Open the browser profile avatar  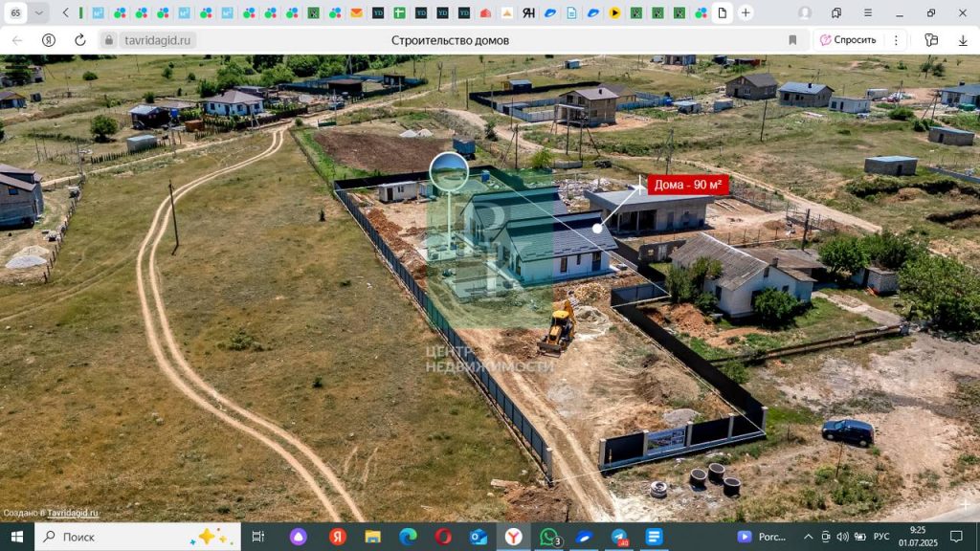click(x=805, y=12)
